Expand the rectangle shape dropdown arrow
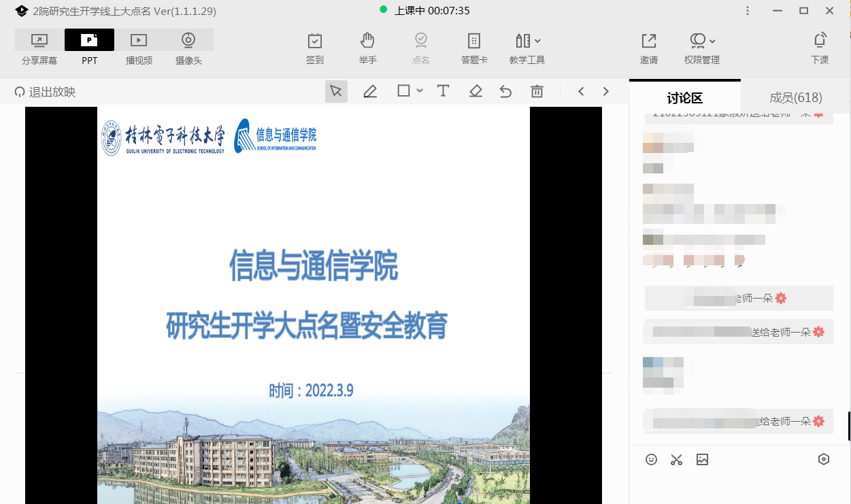 coord(420,91)
